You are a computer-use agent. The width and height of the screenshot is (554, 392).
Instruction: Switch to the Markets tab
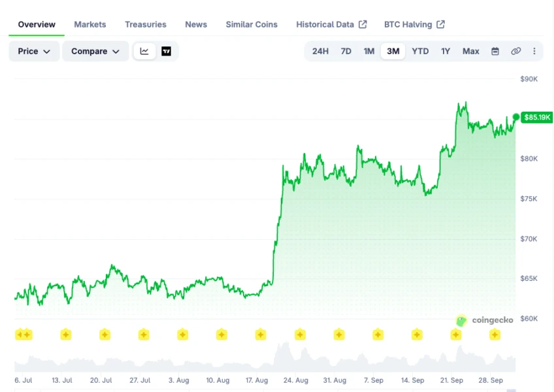coord(90,24)
